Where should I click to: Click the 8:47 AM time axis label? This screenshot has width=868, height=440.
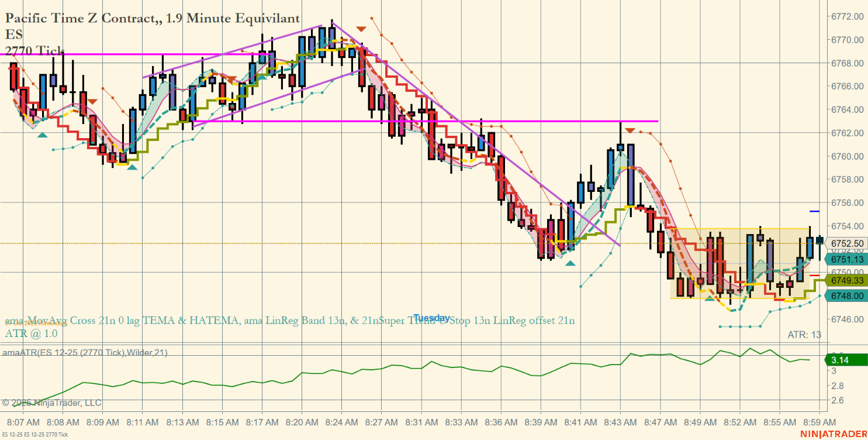(660, 422)
